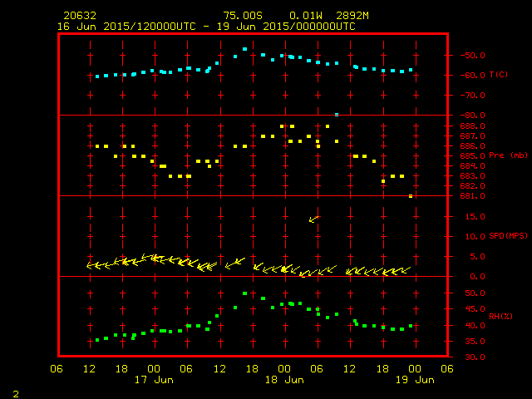Select the 40.0 humidity tick label
Screen dimensions: 532x399
click(475, 325)
